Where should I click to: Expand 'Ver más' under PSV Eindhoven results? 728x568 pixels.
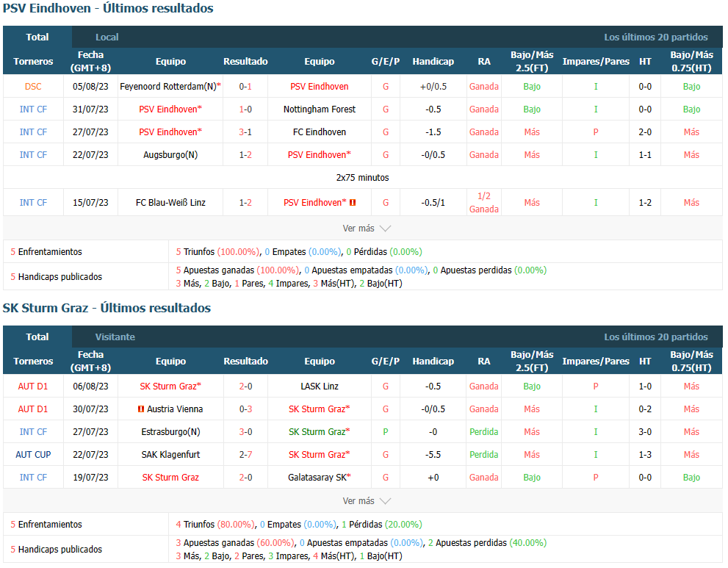click(x=367, y=228)
